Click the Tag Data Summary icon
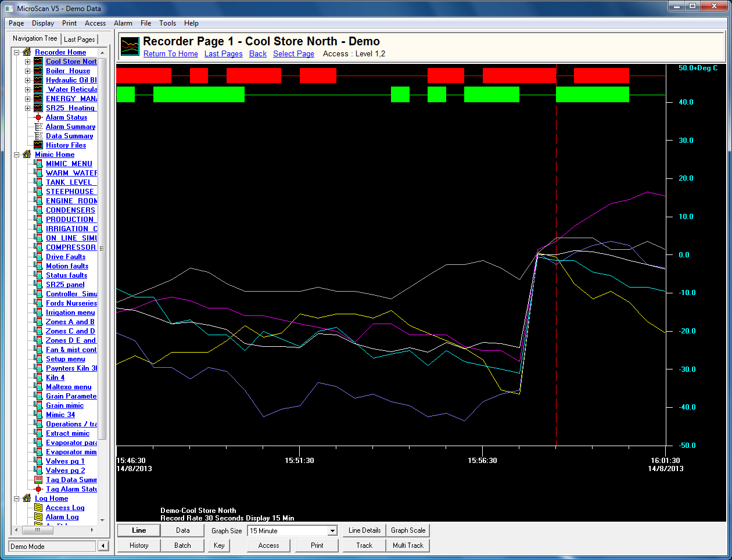The width and height of the screenshot is (732, 560). pos(38,480)
